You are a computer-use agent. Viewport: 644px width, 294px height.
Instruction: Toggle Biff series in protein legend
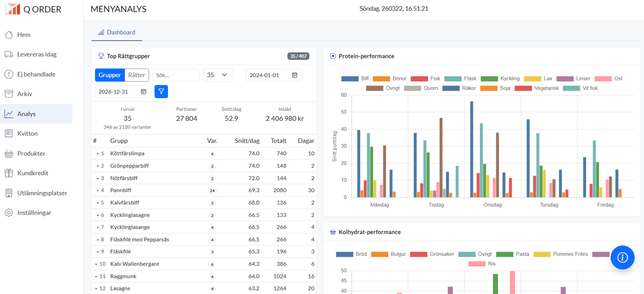click(355, 79)
